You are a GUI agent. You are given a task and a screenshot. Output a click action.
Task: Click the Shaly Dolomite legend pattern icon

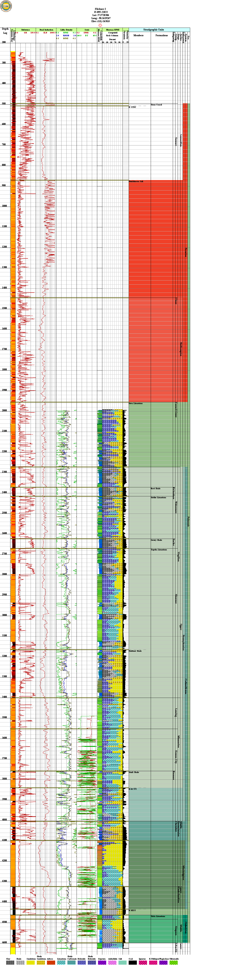point(92,962)
